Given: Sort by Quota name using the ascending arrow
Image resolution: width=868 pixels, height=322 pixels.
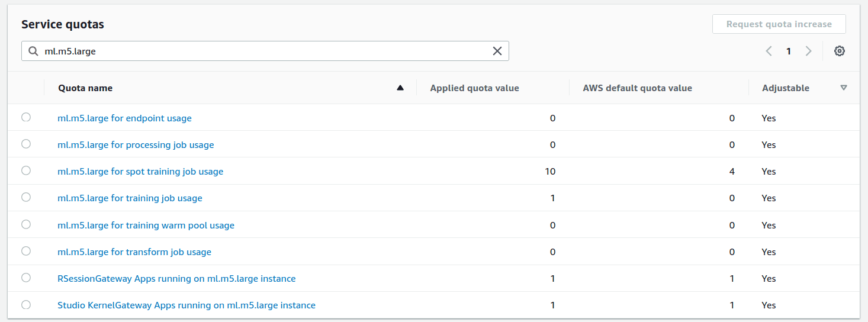Looking at the screenshot, I should pyautogui.click(x=400, y=88).
